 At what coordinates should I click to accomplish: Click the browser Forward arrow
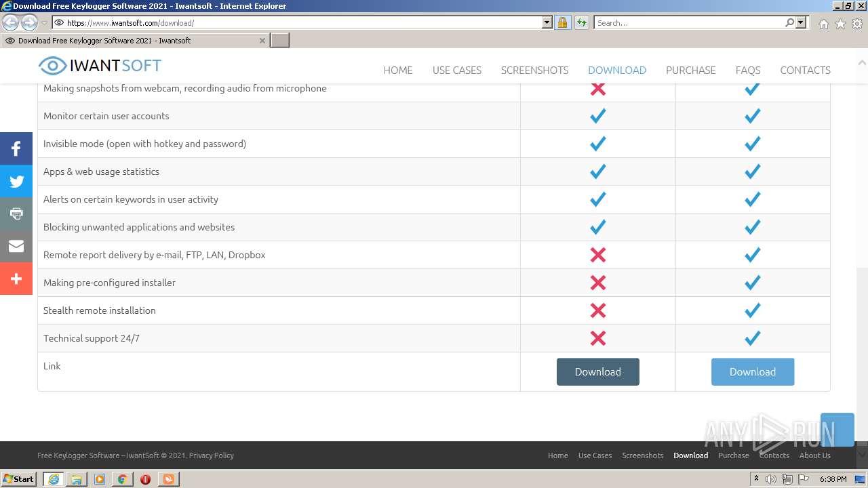pos(29,23)
